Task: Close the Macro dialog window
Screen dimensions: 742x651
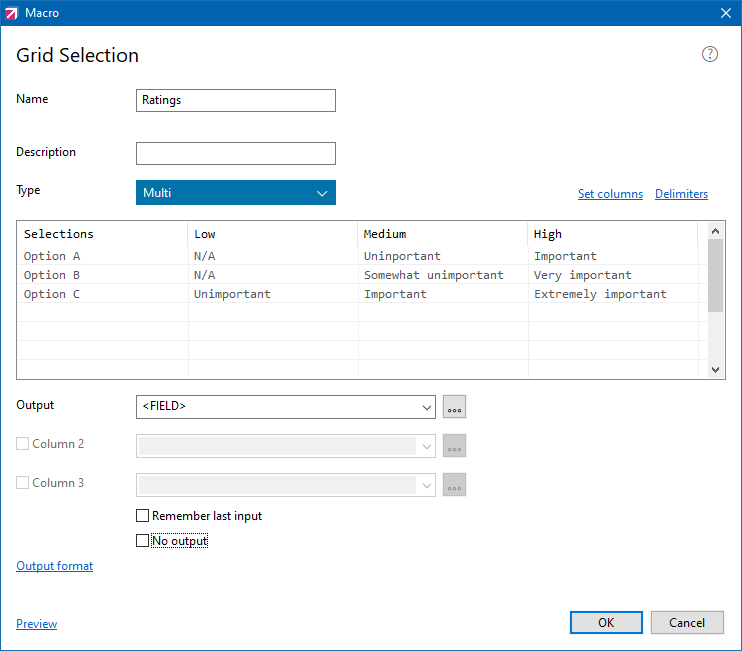Action: [x=726, y=13]
